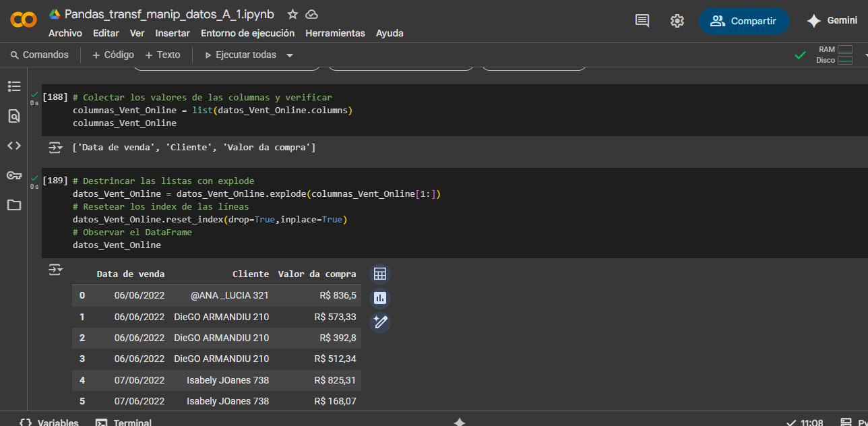This screenshot has width=868, height=426.
Task: Open the Terminal panel
Action: (x=123, y=423)
